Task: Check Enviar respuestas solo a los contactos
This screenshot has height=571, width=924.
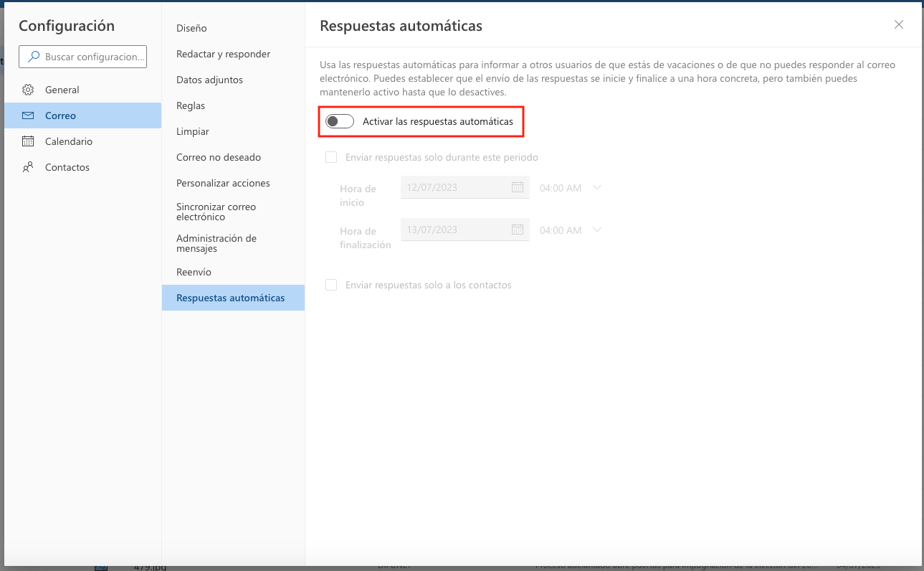Action: (x=331, y=285)
